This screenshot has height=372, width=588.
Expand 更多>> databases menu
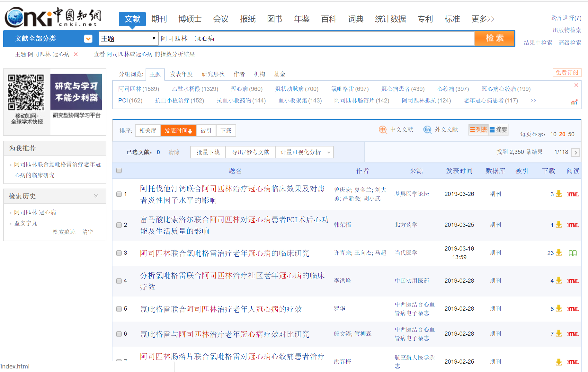tap(483, 19)
